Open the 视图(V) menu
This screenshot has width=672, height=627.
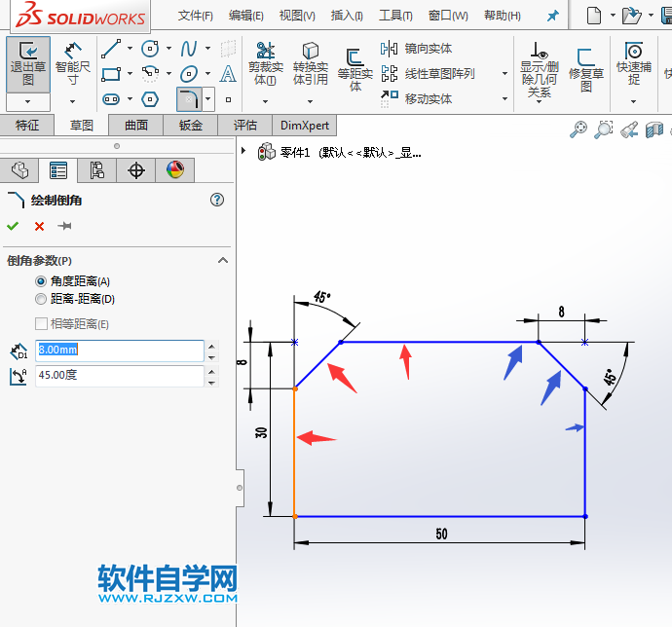pos(297,16)
